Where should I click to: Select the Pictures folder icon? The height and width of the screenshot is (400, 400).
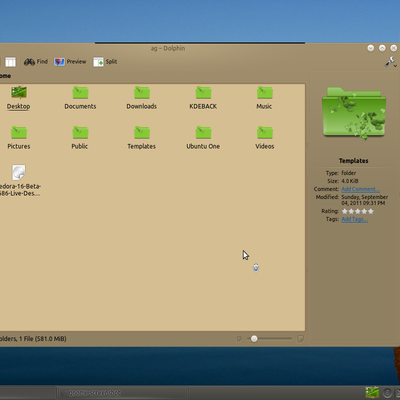[x=19, y=132]
